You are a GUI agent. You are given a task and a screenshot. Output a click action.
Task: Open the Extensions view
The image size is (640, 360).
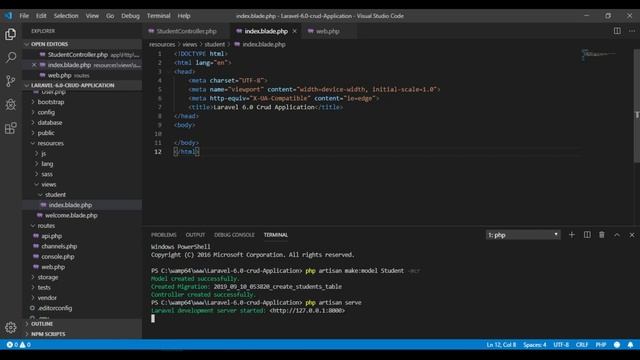pos(11,128)
